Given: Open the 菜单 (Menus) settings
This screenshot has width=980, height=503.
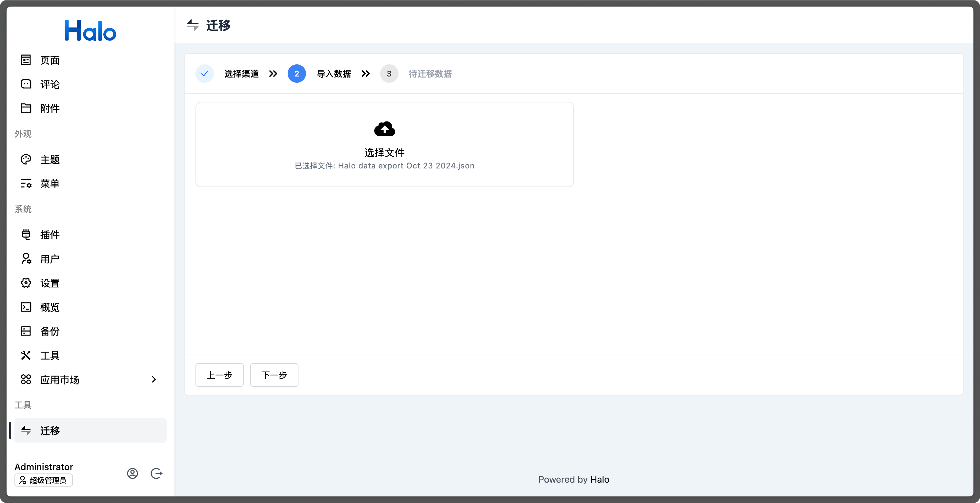Looking at the screenshot, I should click(50, 184).
